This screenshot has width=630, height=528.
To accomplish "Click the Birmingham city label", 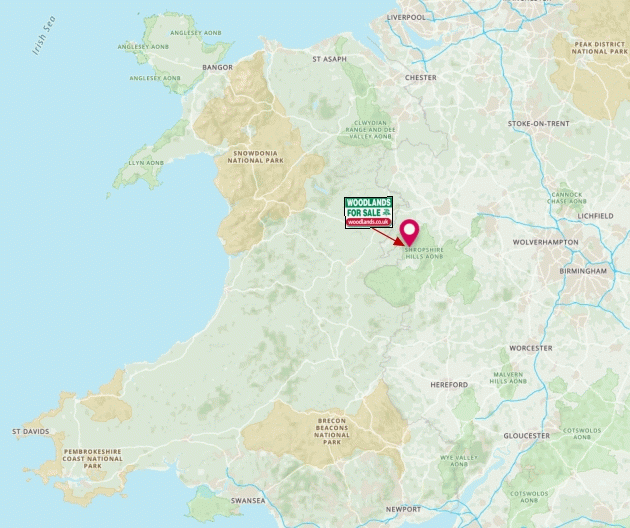I will coord(583,271).
